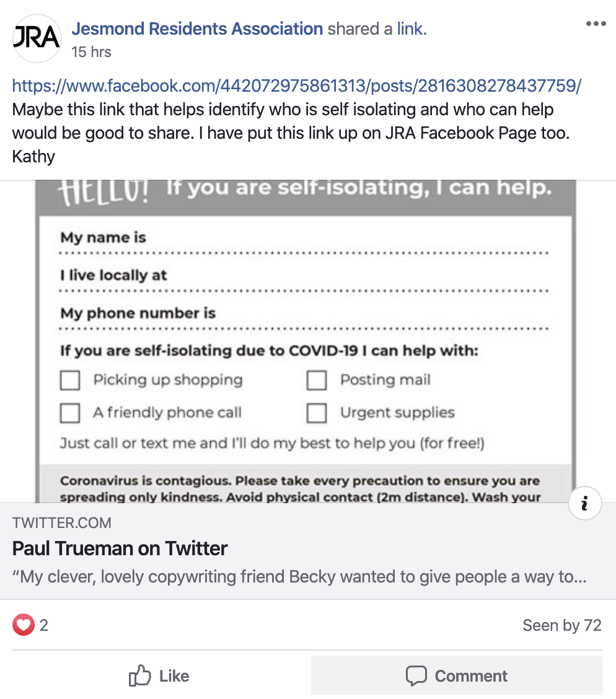Viewport: 616px width, 699px height.
Task: Open the link info icon
Action: (x=584, y=505)
